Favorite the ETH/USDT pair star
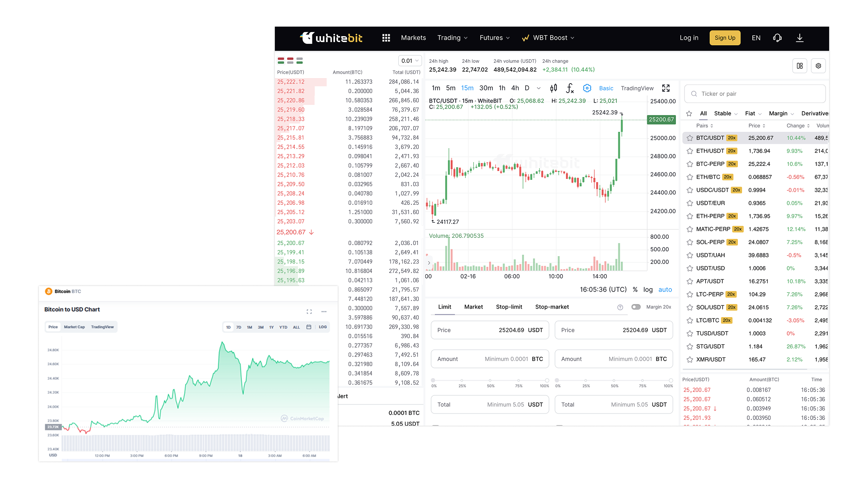Viewport: 868px width, 488px height. [690, 151]
